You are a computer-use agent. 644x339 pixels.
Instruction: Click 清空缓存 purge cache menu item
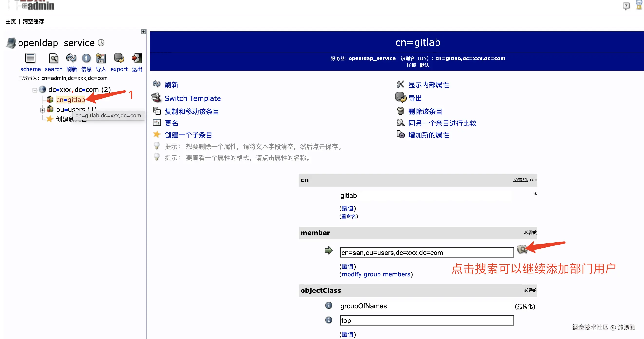(33, 21)
